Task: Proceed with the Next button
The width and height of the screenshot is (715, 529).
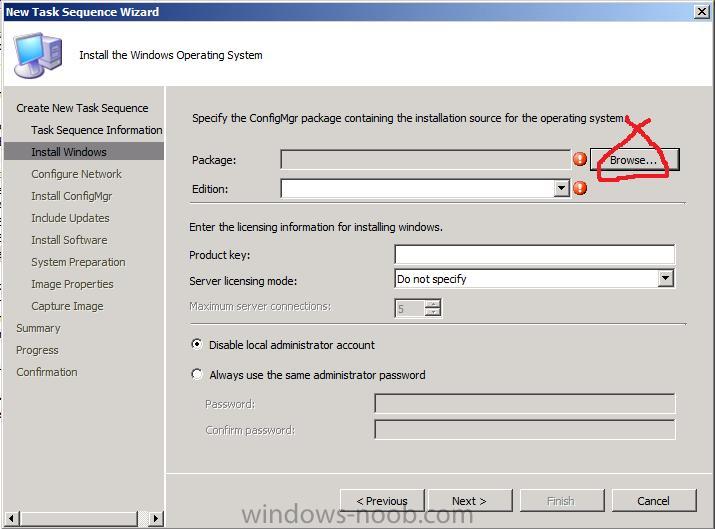Action: click(x=470, y=501)
